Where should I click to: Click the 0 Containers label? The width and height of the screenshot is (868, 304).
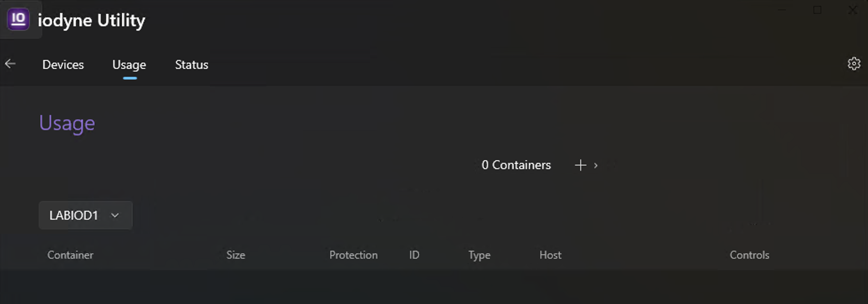pyautogui.click(x=516, y=165)
